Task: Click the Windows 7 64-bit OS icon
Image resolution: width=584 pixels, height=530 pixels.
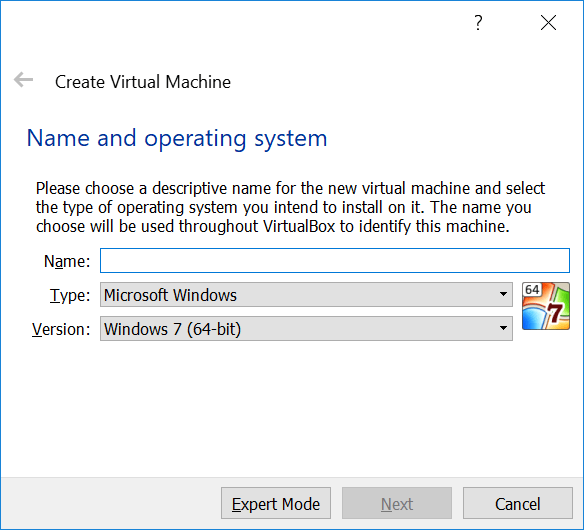Action: (x=546, y=306)
